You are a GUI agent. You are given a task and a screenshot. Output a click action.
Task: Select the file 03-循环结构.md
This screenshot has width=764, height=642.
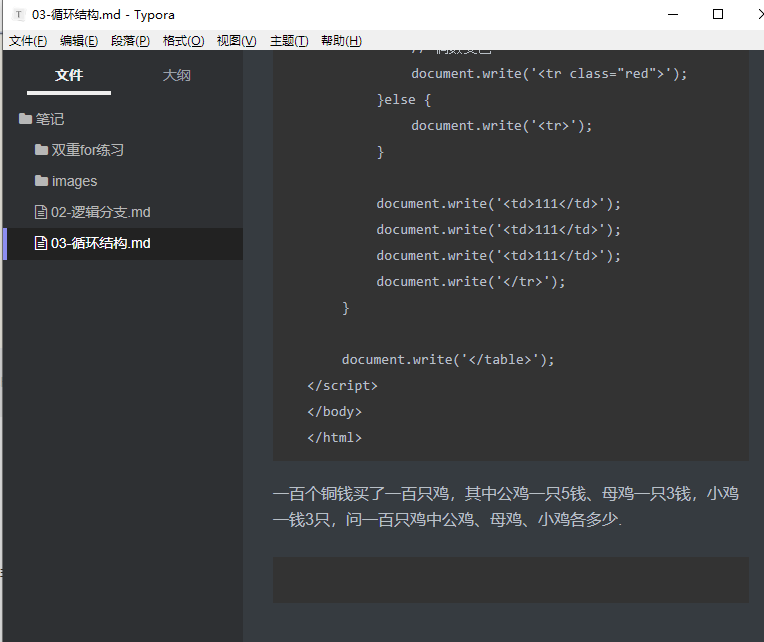pos(100,243)
